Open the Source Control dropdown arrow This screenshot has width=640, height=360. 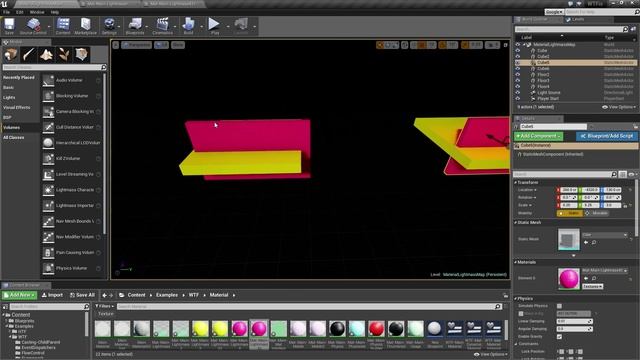(49, 26)
